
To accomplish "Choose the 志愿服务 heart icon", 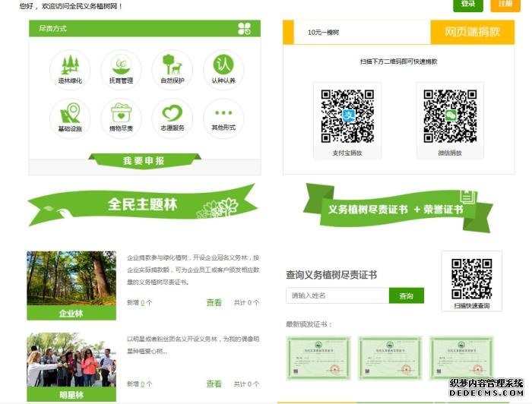I will point(173,118).
